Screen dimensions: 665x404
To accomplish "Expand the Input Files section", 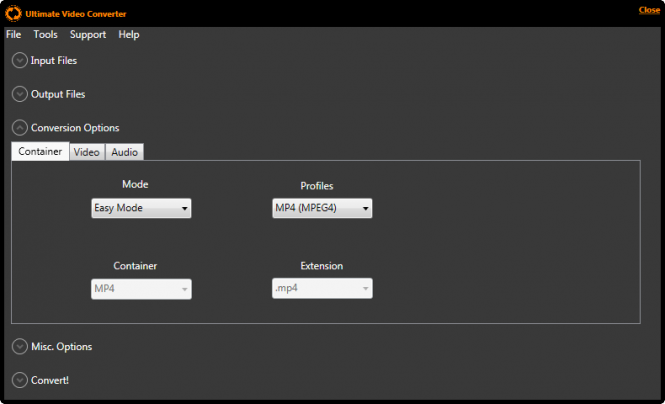I will (20, 60).
